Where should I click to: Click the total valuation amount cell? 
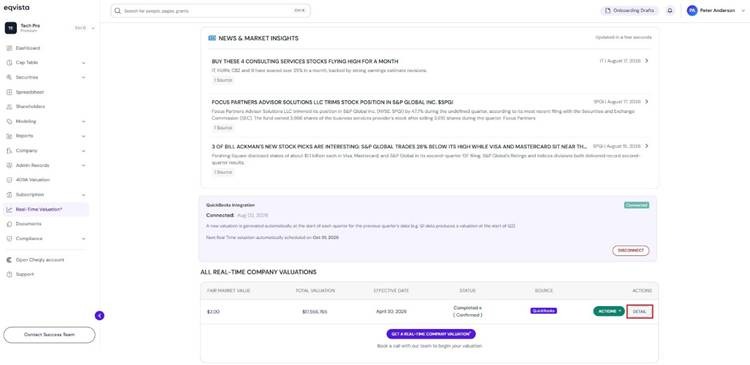point(315,312)
